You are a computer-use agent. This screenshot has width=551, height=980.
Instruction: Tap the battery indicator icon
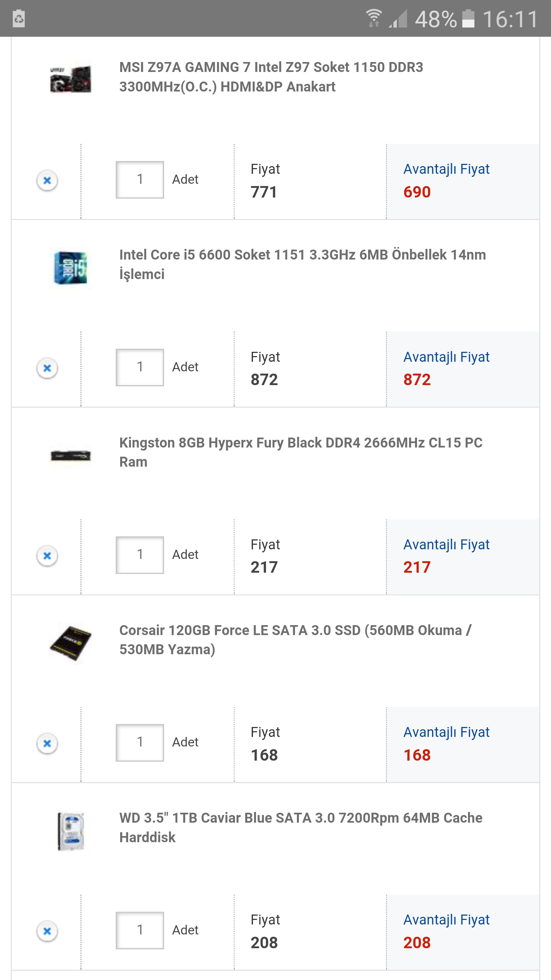(468, 19)
